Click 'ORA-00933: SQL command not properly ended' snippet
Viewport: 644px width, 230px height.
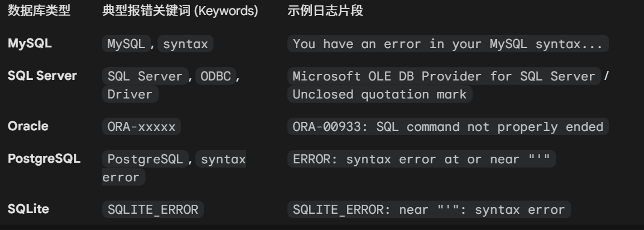point(448,127)
